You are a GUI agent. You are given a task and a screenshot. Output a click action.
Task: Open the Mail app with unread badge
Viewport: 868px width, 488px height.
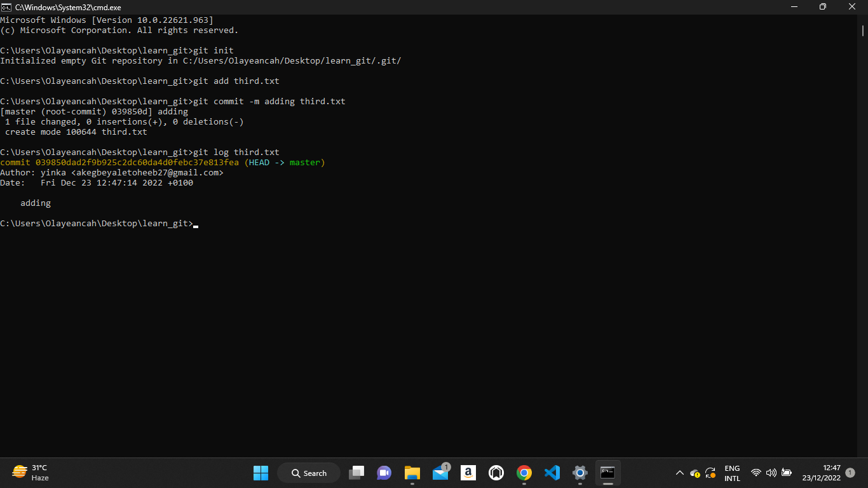[440, 473]
